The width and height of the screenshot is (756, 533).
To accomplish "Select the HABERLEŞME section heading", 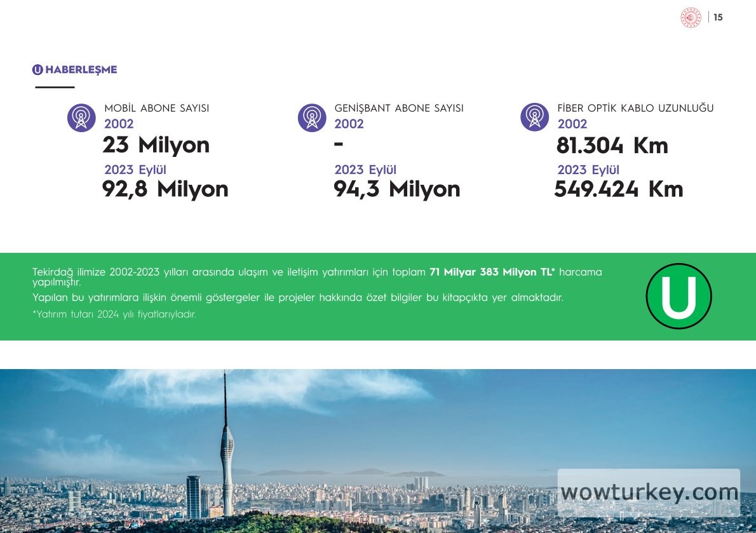I will (81, 70).
